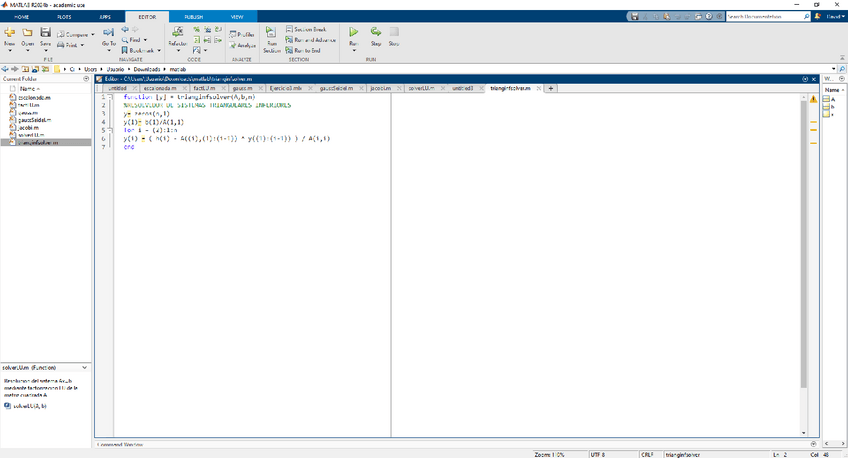Click the Run green play icon
Screen dimensions: 848x458
coord(353,33)
